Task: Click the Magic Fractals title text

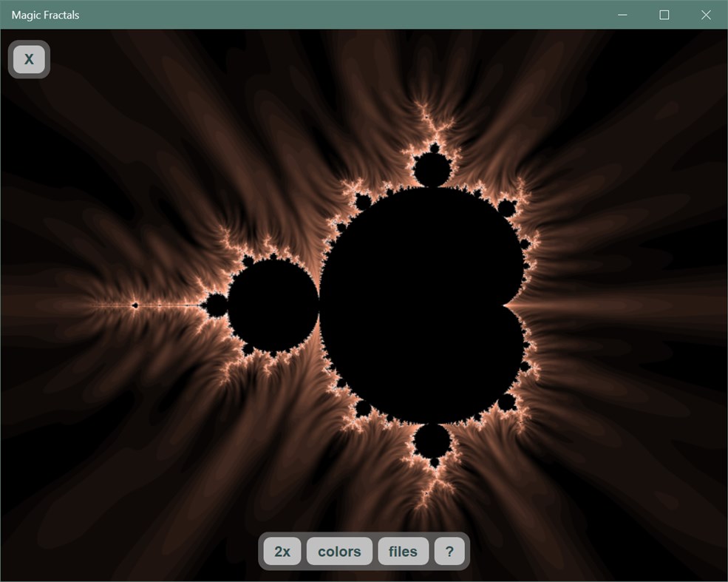Action: point(44,14)
